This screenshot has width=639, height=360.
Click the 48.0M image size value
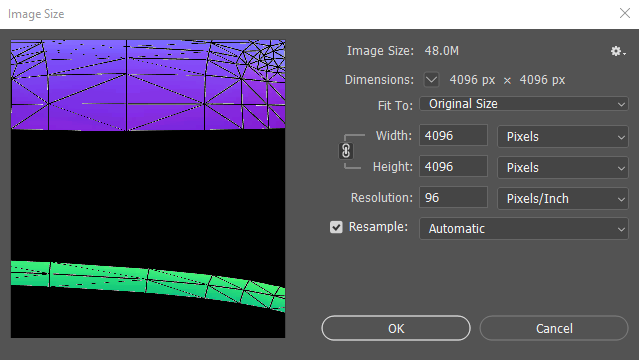(442, 51)
